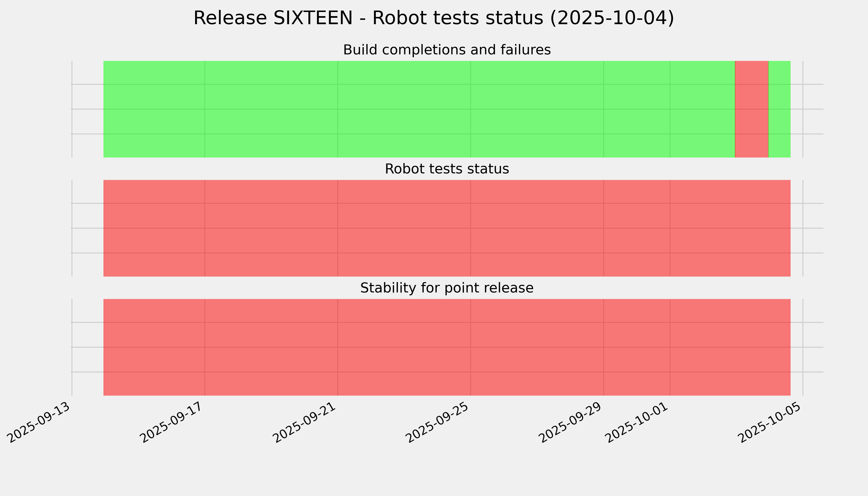Screen dimensions: 868x496
Task: Click the 2025-09-21 x-axis tick label
Action: [306, 422]
